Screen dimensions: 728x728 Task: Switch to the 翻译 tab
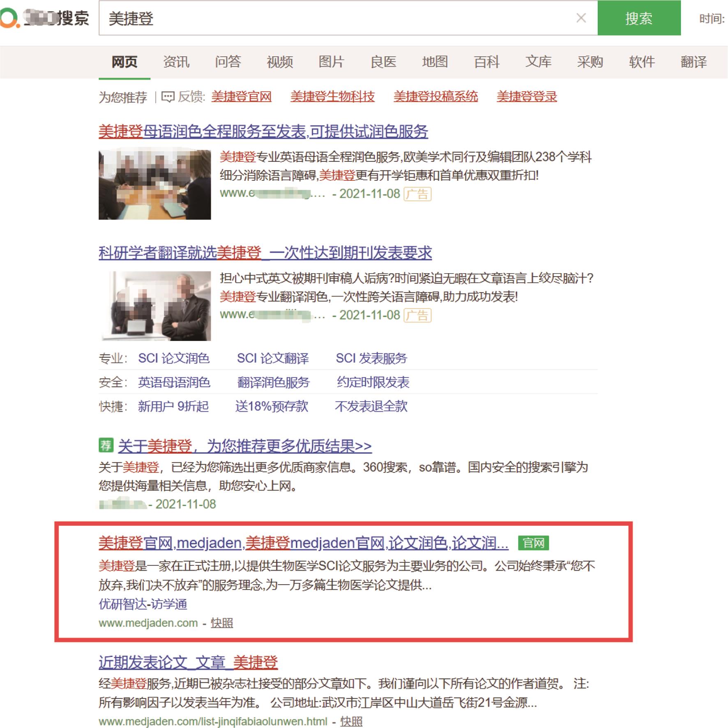pos(694,62)
